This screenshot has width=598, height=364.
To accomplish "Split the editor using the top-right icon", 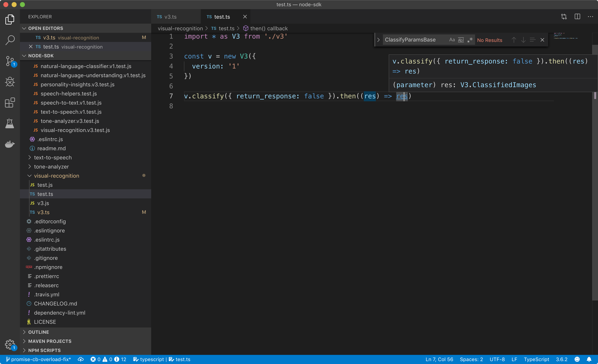I will (577, 16).
